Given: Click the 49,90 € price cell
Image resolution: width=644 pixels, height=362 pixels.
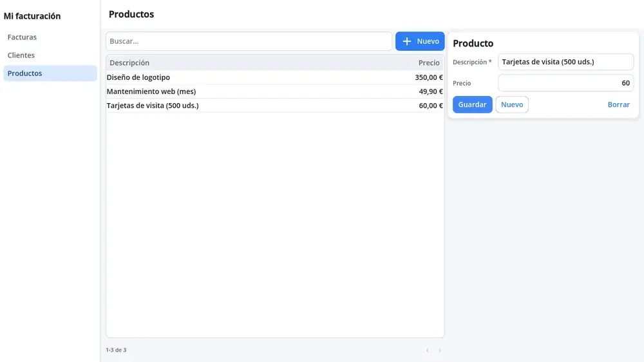Looking at the screenshot, I should [431, 91].
